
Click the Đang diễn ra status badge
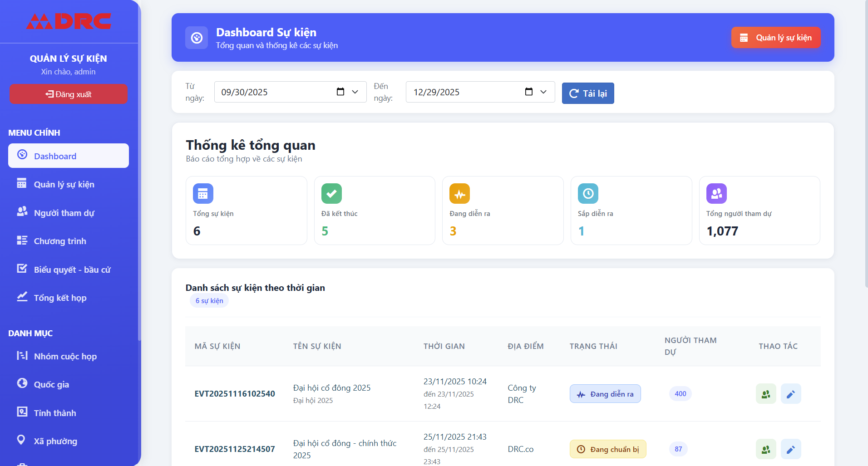pyautogui.click(x=605, y=394)
